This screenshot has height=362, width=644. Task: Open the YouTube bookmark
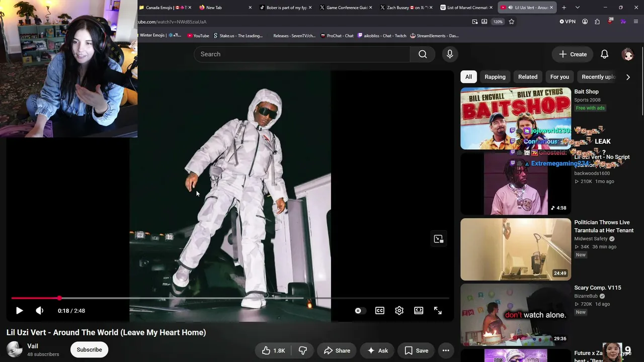[198, 36]
